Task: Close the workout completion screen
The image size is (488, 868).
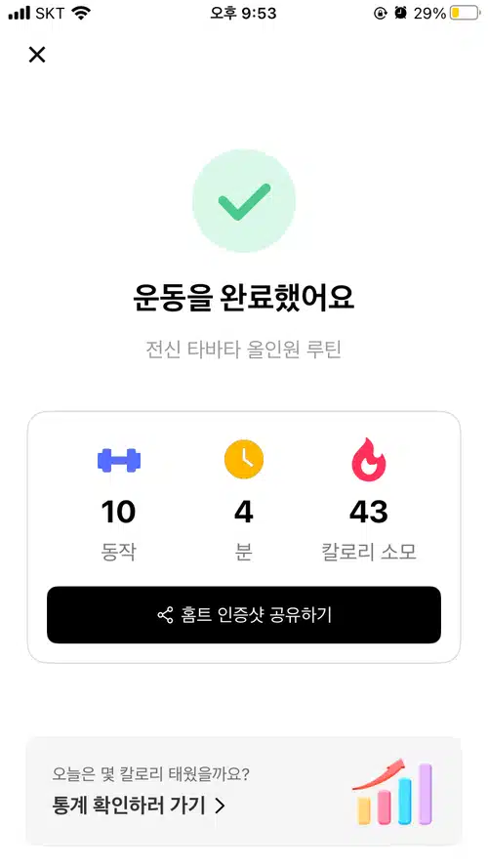Action: click(x=37, y=55)
